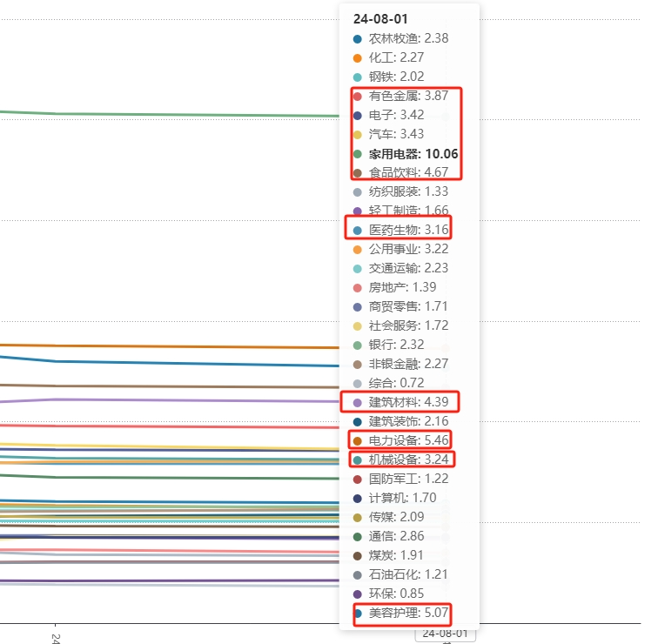Click the light purple 建筑材料 chart line
This screenshot has height=644, width=658.
[x=168, y=400]
